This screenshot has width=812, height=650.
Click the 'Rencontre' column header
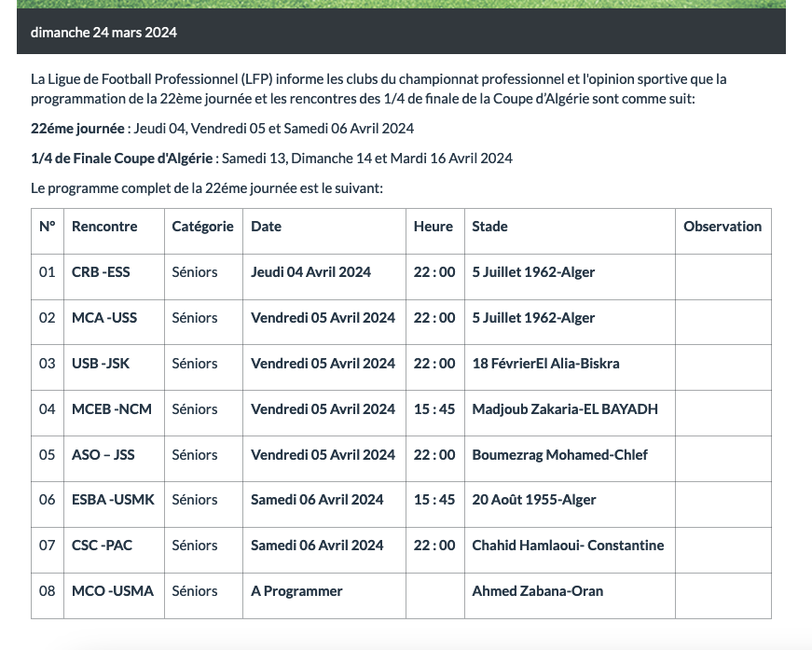[104, 227]
